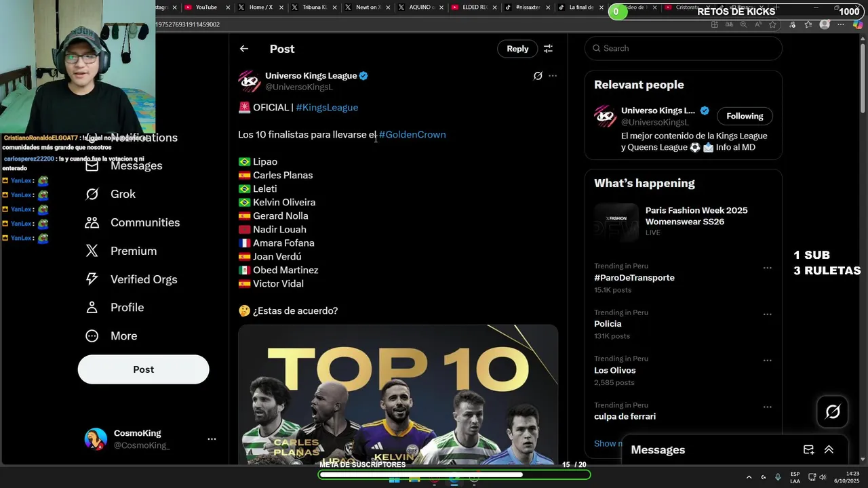Image resolution: width=868 pixels, height=488 pixels.
Task: Click the "¿Estas de acuerdo?" text
Action: coord(295,310)
